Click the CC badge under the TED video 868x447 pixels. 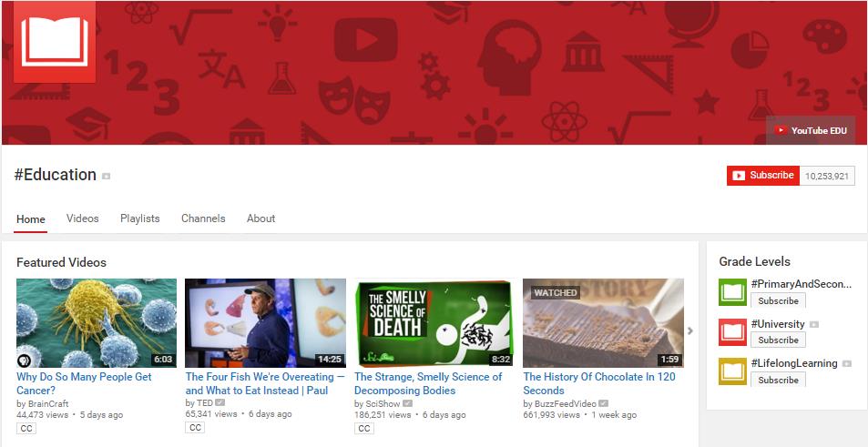tap(195, 428)
